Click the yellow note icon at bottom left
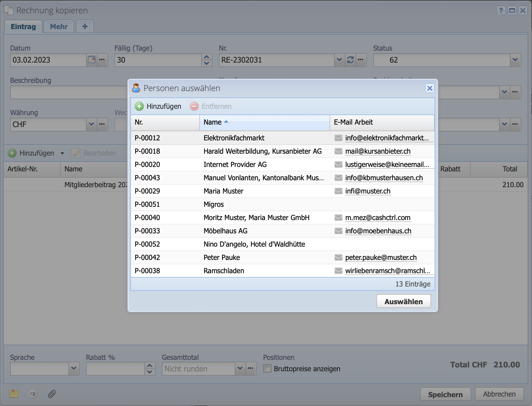 coord(14,394)
